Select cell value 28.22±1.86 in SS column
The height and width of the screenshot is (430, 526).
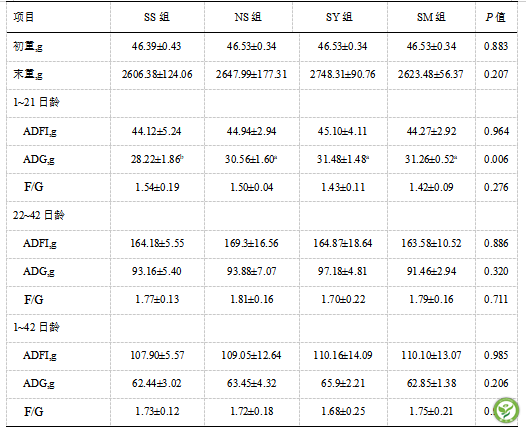click(x=157, y=159)
